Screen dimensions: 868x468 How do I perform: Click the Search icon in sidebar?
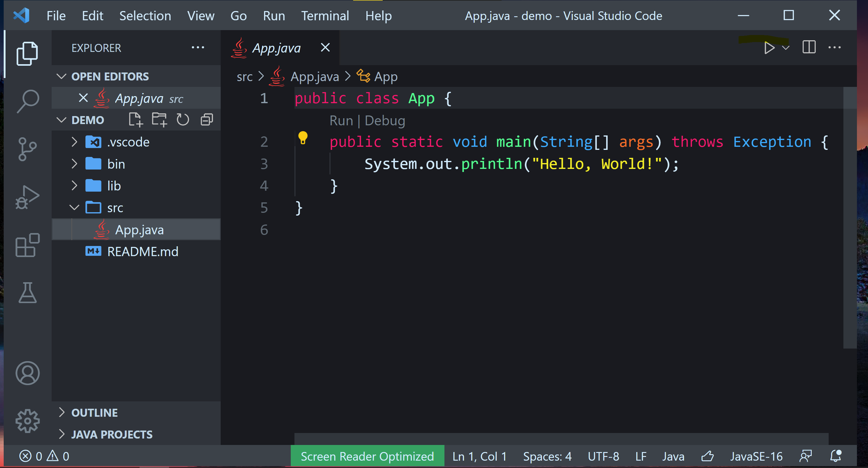click(x=26, y=100)
